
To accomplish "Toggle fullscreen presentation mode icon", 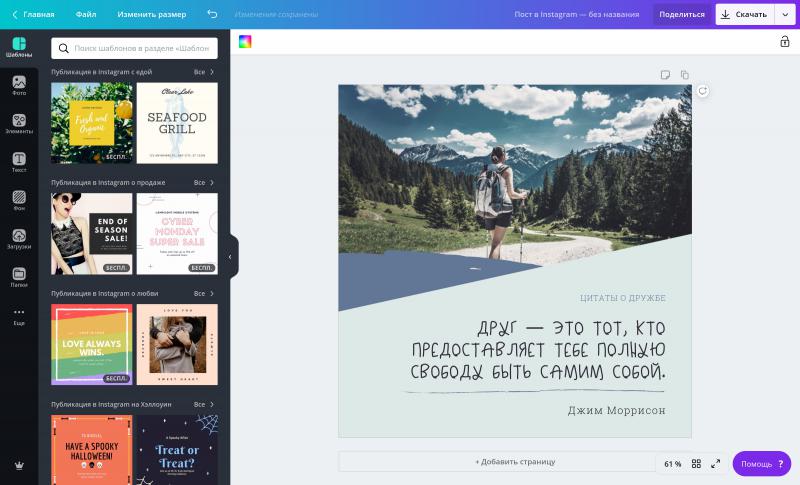I will tap(715, 464).
